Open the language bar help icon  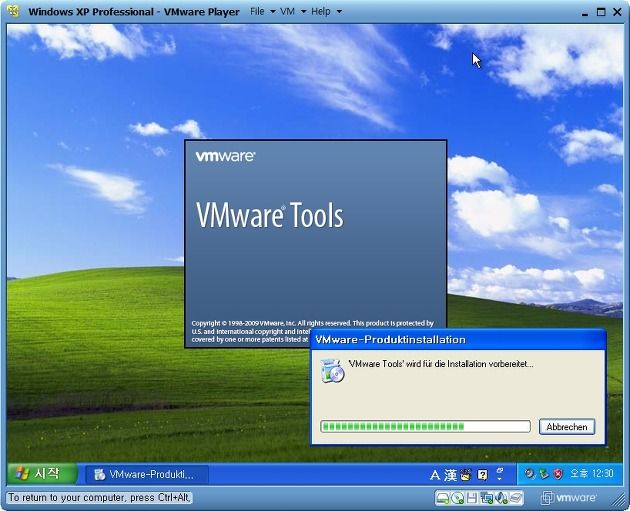482,475
